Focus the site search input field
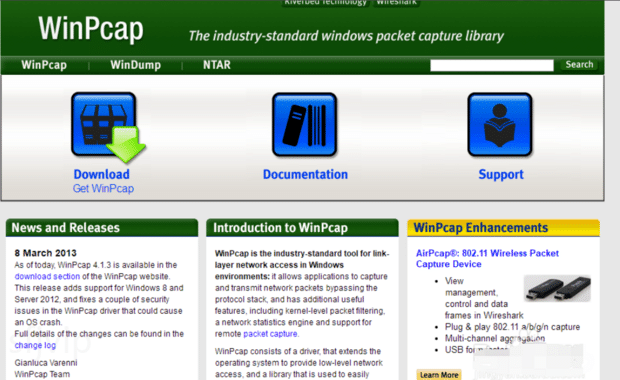This screenshot has height=380, width=620. (492, 65)
